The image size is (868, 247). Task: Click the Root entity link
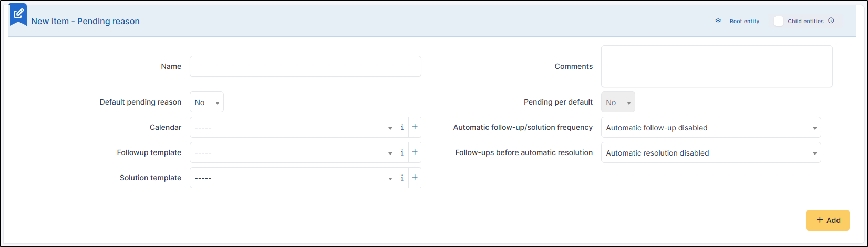(x=744, y=22)
